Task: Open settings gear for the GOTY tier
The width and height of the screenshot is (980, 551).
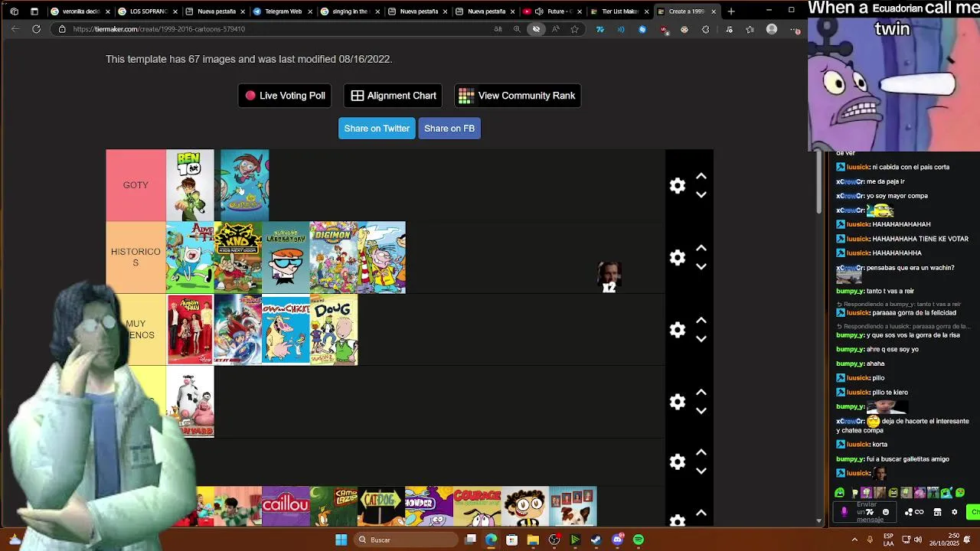Action: click(x=678, y=186)
